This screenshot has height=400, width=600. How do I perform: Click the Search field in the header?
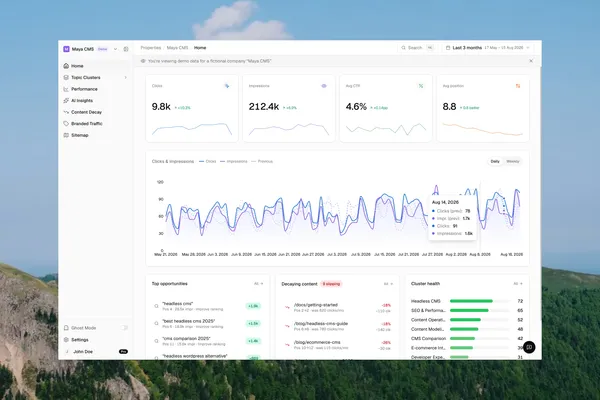417,48
